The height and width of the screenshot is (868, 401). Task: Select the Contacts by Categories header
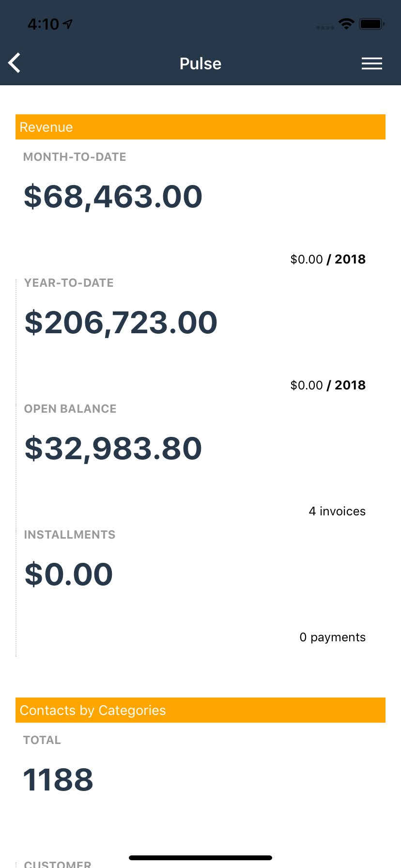tap(200, 710)
